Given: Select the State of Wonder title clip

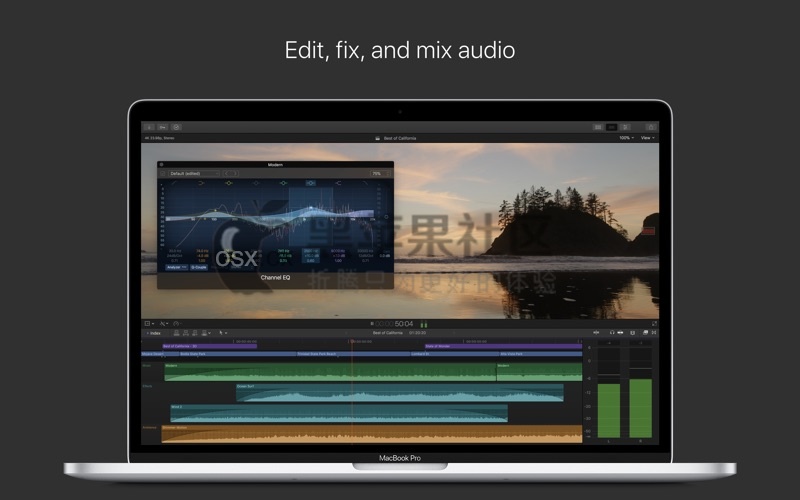Looking at the screenshot, I should (504, 346).
